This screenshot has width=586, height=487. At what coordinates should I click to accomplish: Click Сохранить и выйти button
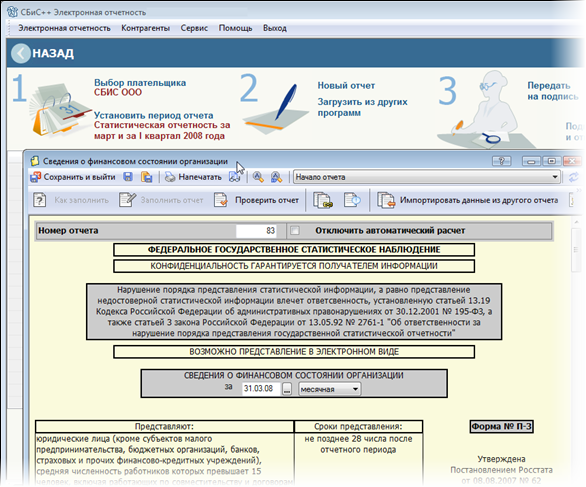pos(73,177)
